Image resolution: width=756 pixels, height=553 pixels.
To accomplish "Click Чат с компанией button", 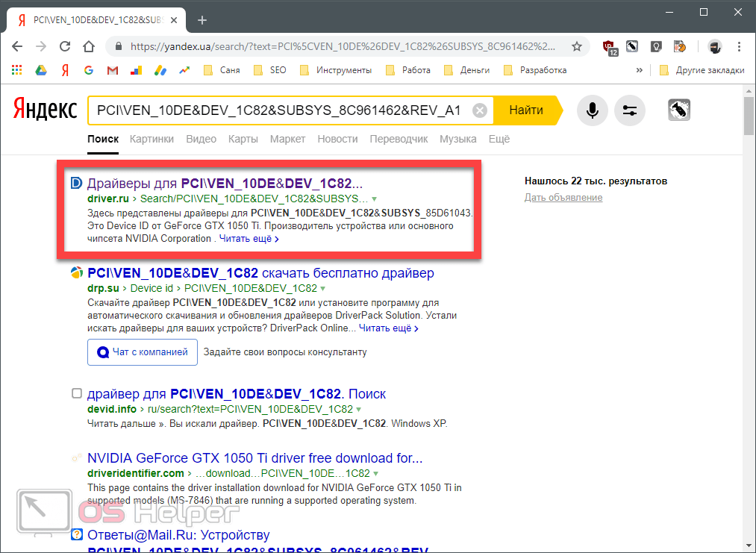I will tap(143, 352).
